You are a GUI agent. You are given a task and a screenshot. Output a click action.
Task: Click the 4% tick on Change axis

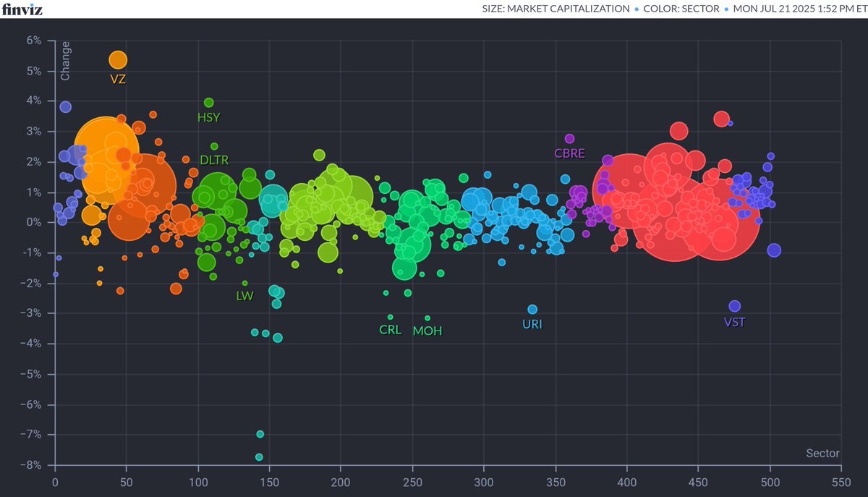[34, 101]
